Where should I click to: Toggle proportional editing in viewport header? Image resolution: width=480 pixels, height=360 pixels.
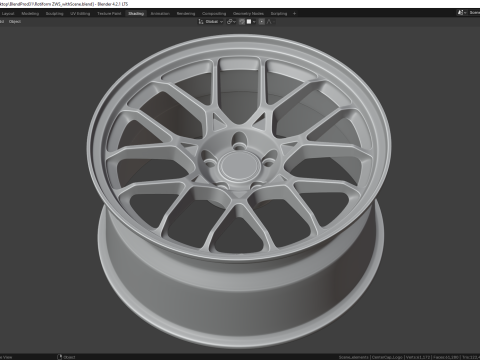262,22
